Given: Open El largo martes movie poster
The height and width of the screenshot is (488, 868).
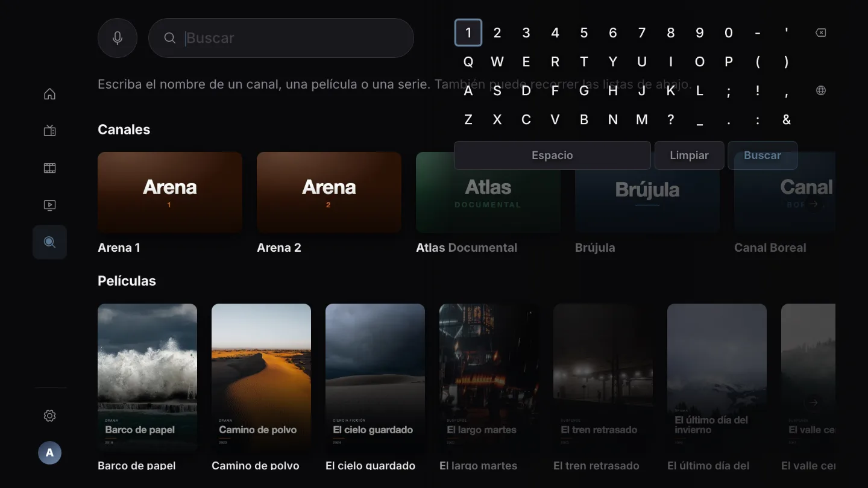Looking at the screenshot, I should point(489,378).
